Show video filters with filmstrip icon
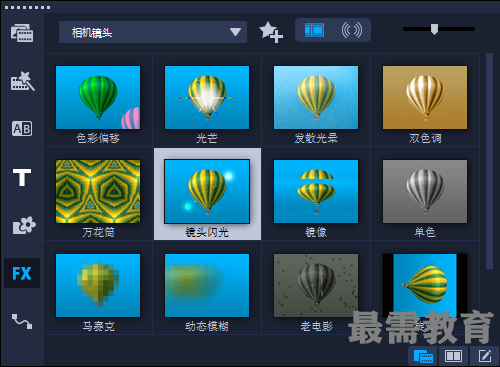Viewport: 500px width, 367px height. (314, 30)
